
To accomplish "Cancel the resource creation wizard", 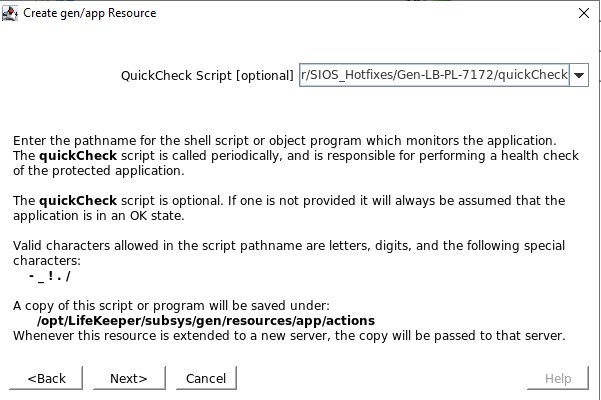I will [206, 378].
